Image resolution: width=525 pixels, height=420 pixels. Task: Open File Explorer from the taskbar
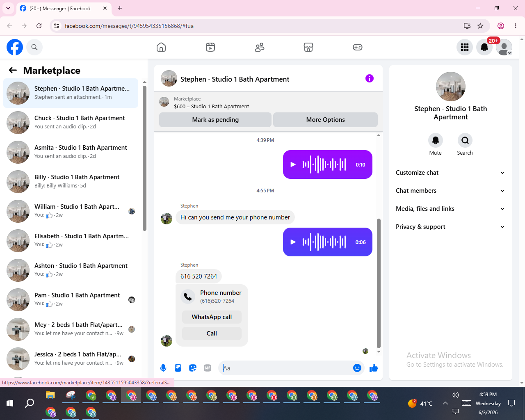50,395
